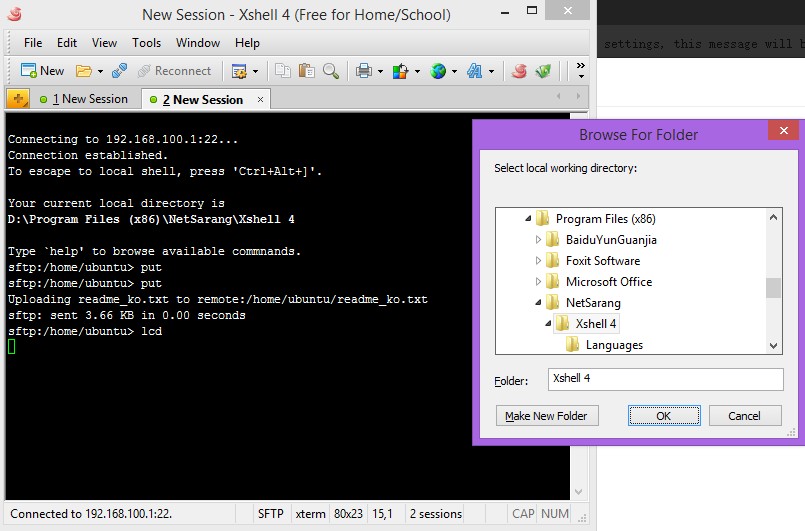Select the 2 New Session tab
Image resolution: width=805 pixels, height=531 pixels.
point(203,100)
